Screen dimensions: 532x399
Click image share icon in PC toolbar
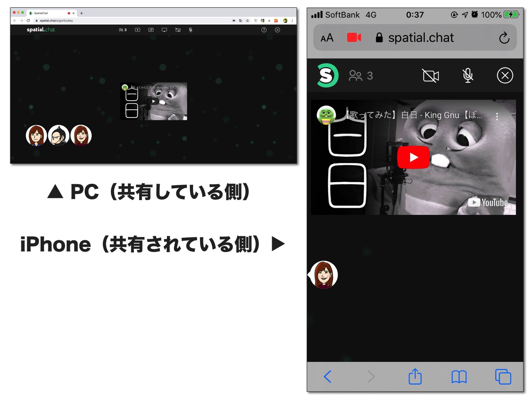[151, 30]
